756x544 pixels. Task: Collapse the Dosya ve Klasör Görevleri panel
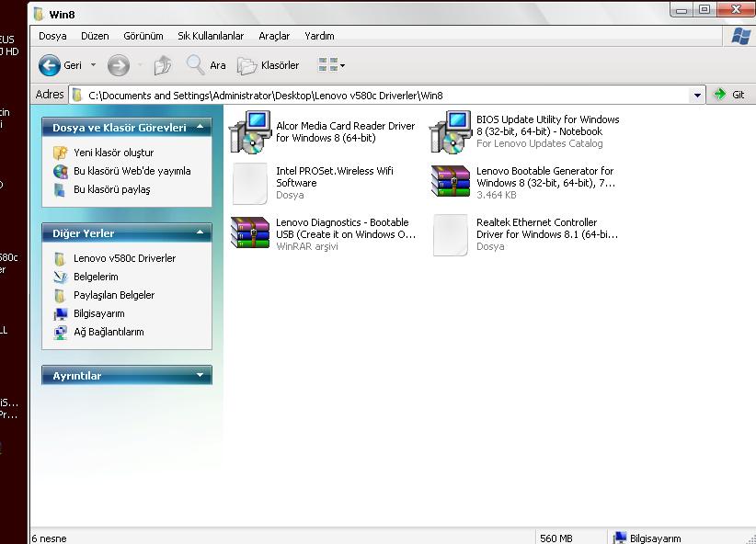[200, 127]
